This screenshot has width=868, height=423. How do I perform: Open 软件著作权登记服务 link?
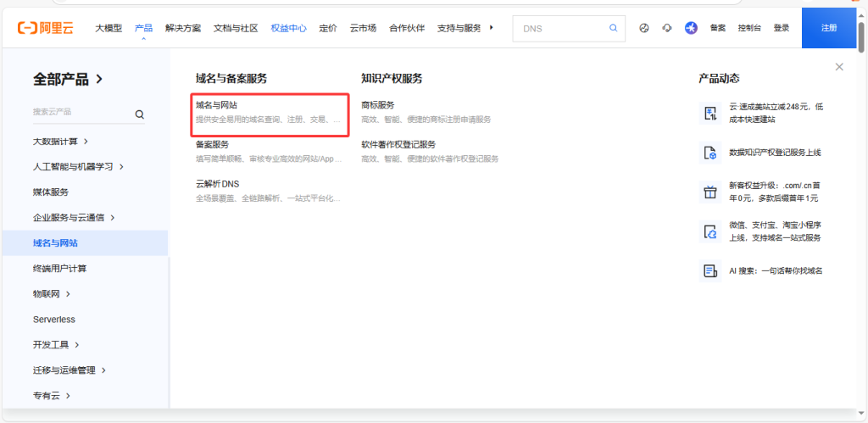coord(398,144)
